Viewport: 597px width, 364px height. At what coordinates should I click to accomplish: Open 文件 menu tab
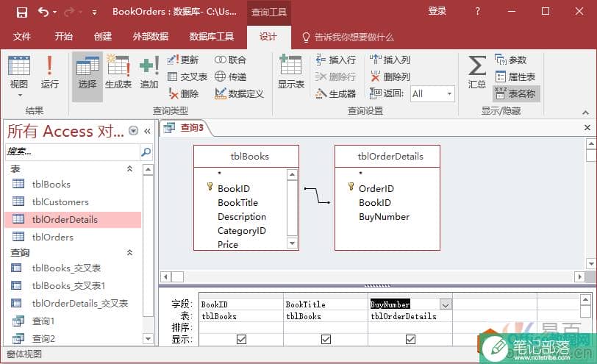click(x=22, y=37)
